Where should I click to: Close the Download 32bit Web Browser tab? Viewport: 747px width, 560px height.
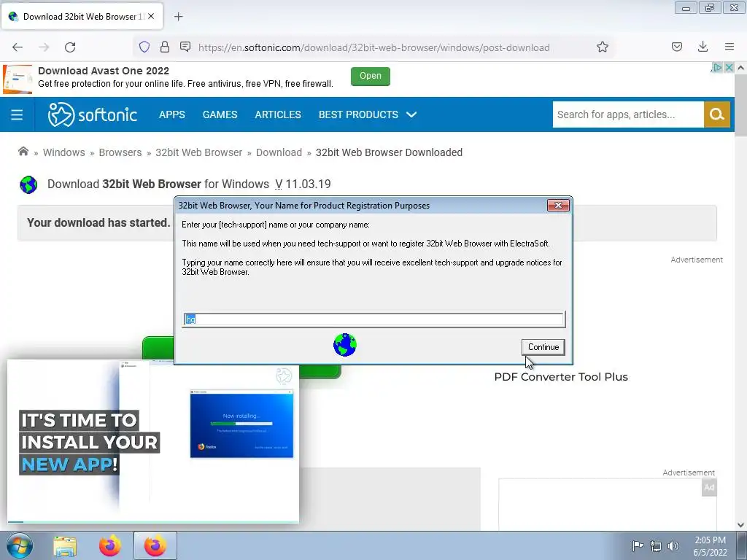[x=151, y=16]
